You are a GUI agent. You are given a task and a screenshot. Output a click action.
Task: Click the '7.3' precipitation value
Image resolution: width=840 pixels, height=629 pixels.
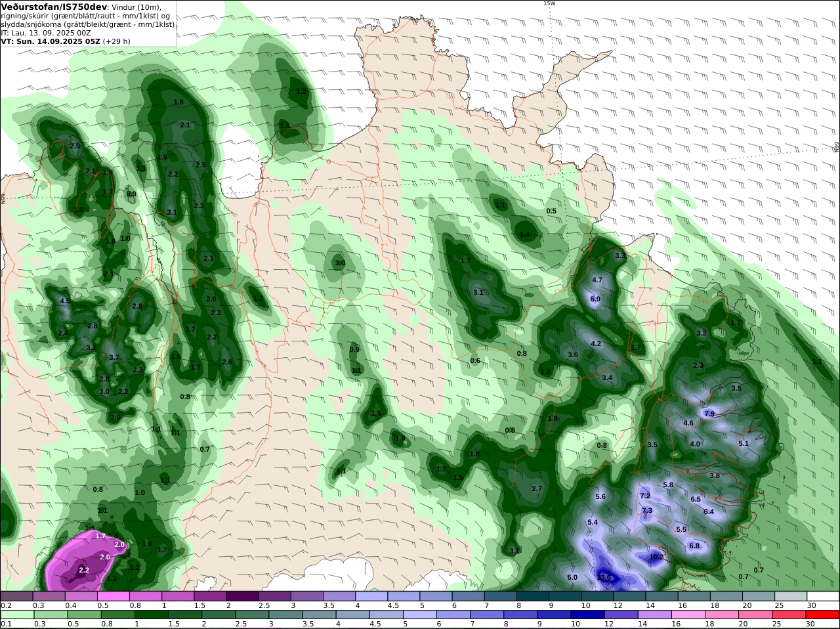(647, 510)
